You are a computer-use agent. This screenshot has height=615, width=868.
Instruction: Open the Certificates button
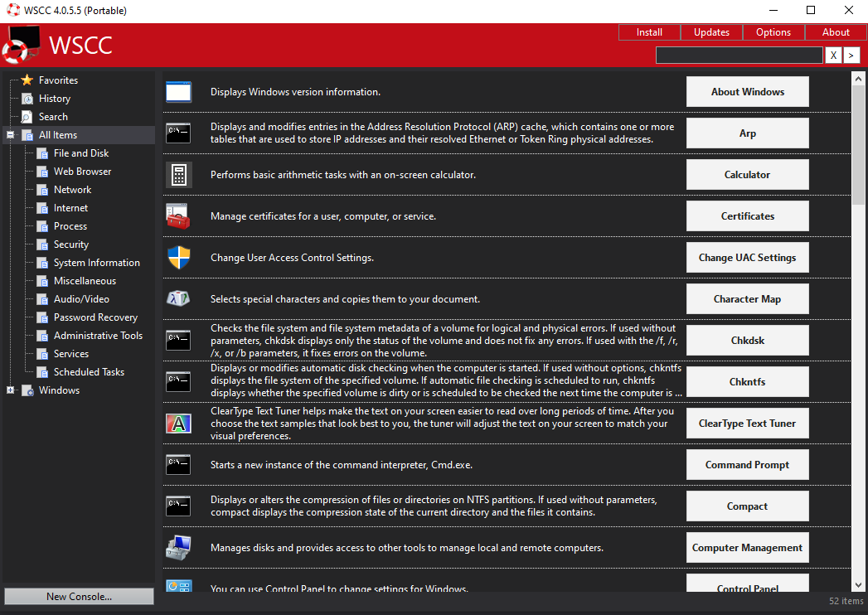747,215
